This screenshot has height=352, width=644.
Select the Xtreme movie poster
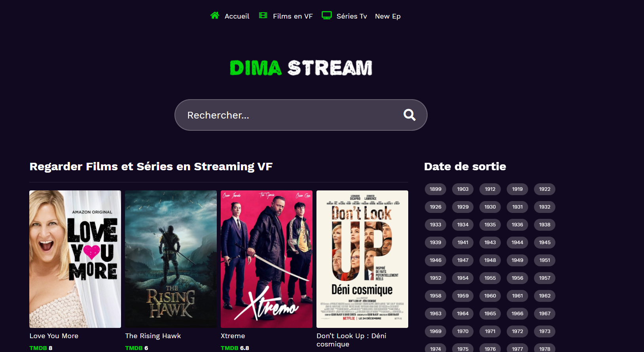[x=267, y=259]
